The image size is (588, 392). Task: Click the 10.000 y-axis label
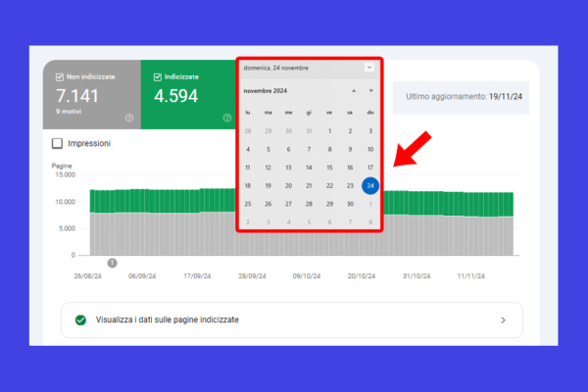[66, 202]
